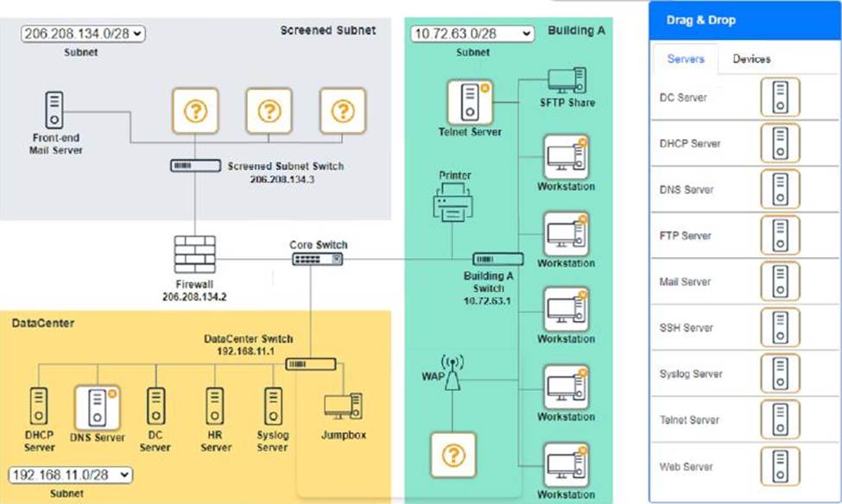Select the SFTP Share computer icon
Viewport: 842px width, 504px height.
coord(567,82)
